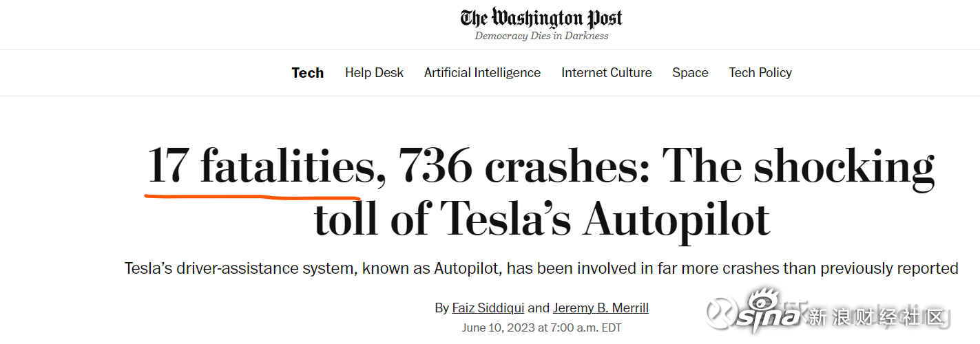Navigate to Tech Policy
The image size is (980, 344).
pyautogui.click(x=760, y=73)
